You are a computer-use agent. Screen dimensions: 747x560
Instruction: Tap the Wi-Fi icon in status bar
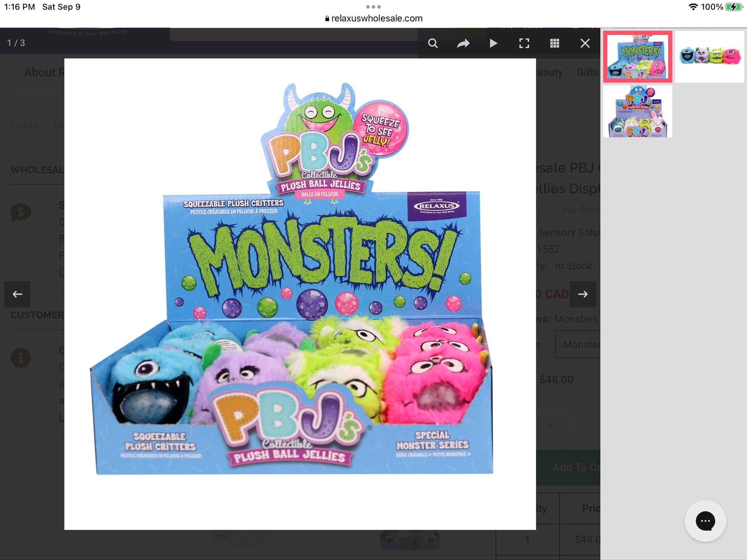coord(693,7)
